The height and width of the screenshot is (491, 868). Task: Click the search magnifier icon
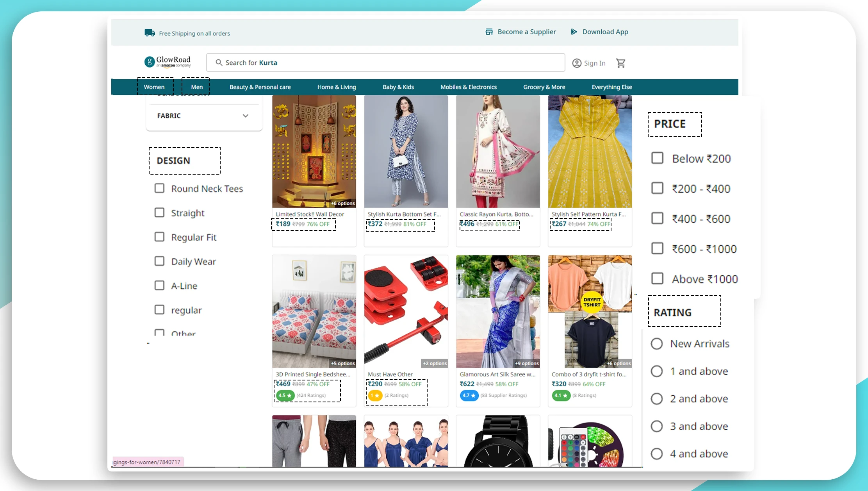coord(219,62)
